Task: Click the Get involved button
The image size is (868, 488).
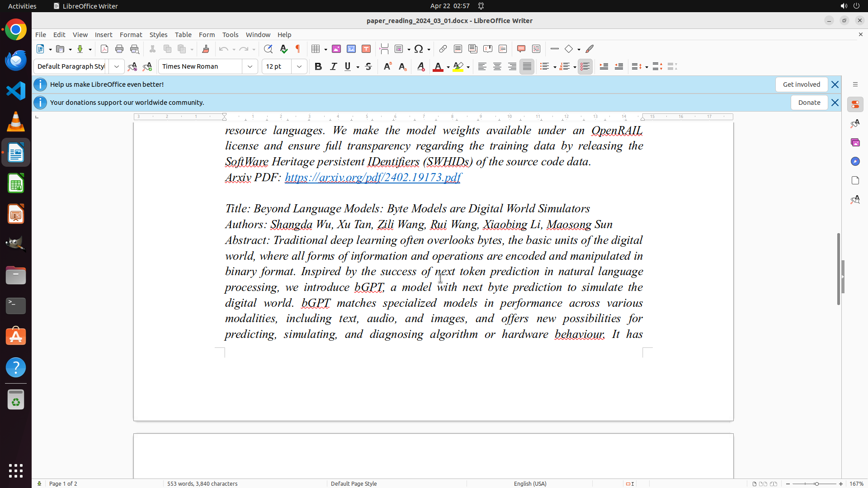Action: 801,84
